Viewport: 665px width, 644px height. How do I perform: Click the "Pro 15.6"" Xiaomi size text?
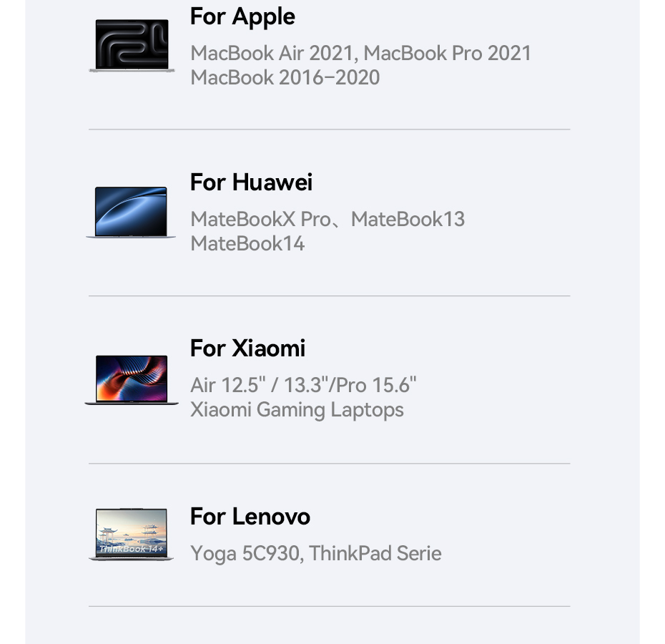point(377,385)
